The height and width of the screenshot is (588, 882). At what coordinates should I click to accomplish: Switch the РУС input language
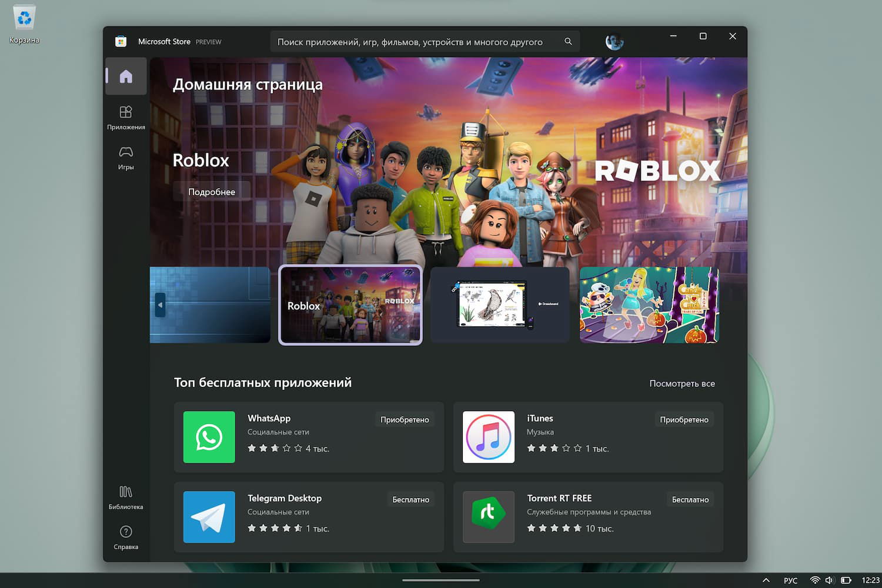coord(790,580)
